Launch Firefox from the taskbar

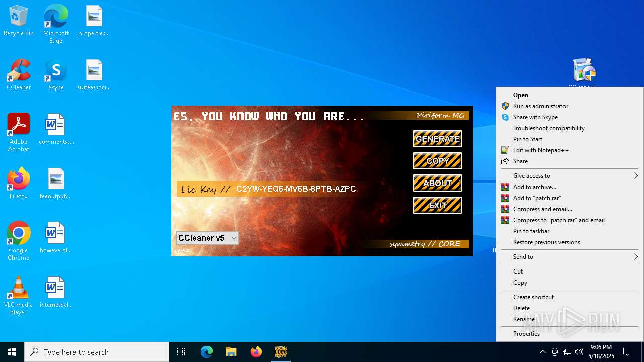[x=256, y=352]
